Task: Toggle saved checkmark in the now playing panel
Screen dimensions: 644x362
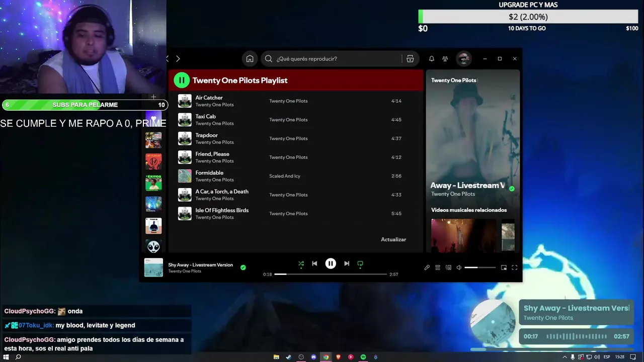Action: click(512, 189)
